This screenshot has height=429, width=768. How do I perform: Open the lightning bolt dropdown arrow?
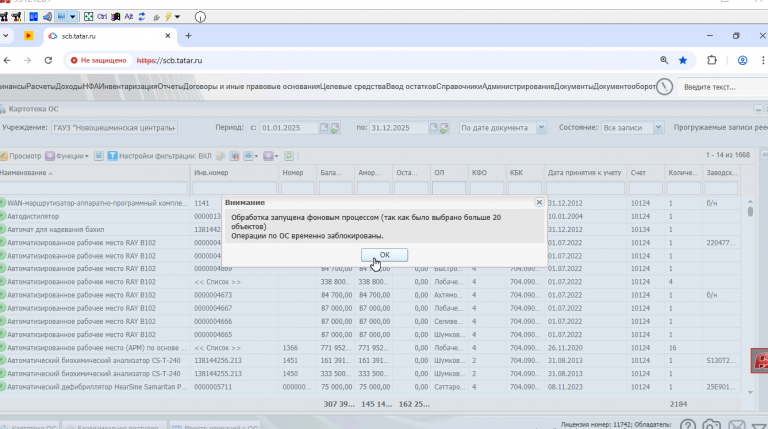tap(177, 17)
